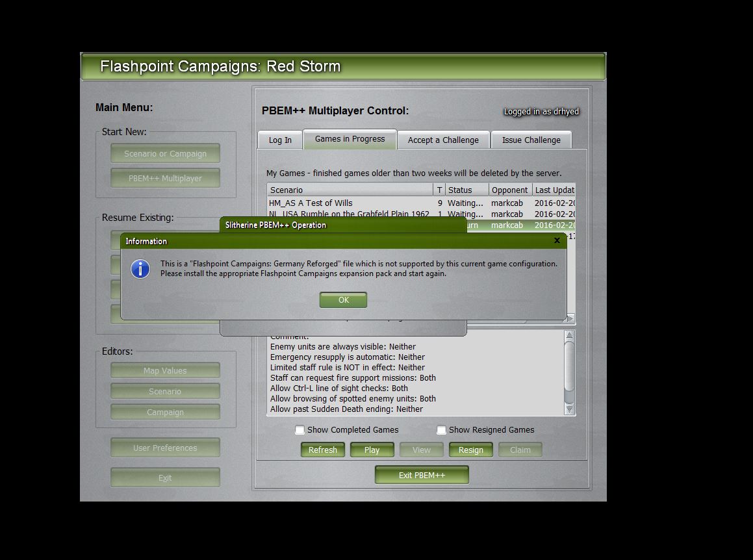The width and height of the screenshot is (753, 560).
Task: Switch to the Log In tab
Action: click(x=280, y=140)
